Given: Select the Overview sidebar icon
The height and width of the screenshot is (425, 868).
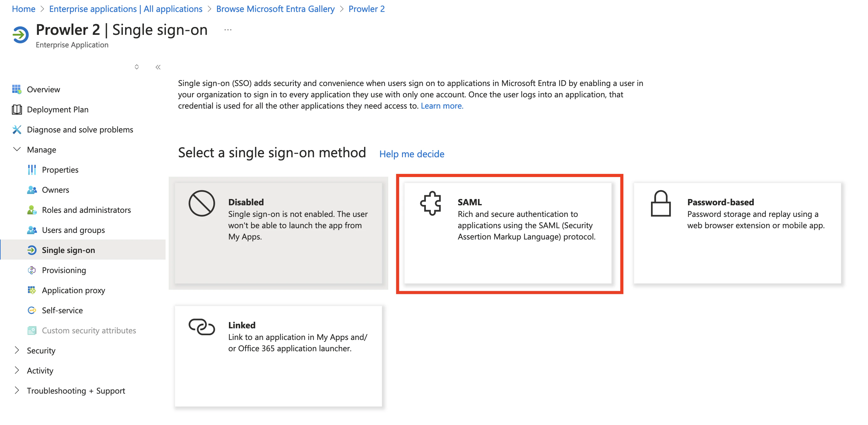Looking at the screenshot, I should point(18,89).
